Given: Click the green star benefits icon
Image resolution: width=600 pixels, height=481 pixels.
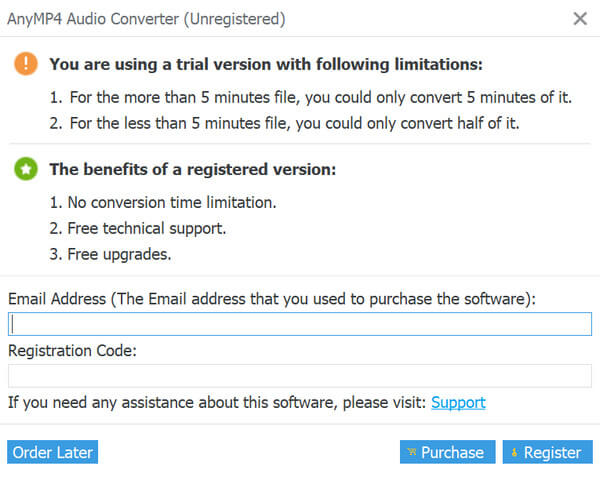Looking at the screenshot, I should [x=26, y=170].
